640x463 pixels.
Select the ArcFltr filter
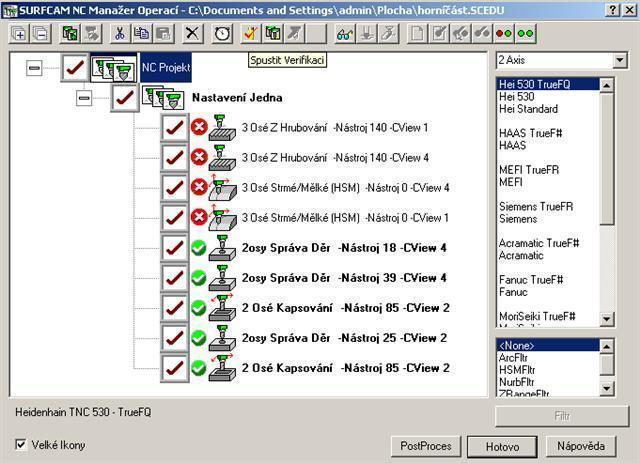pos(513,358)
